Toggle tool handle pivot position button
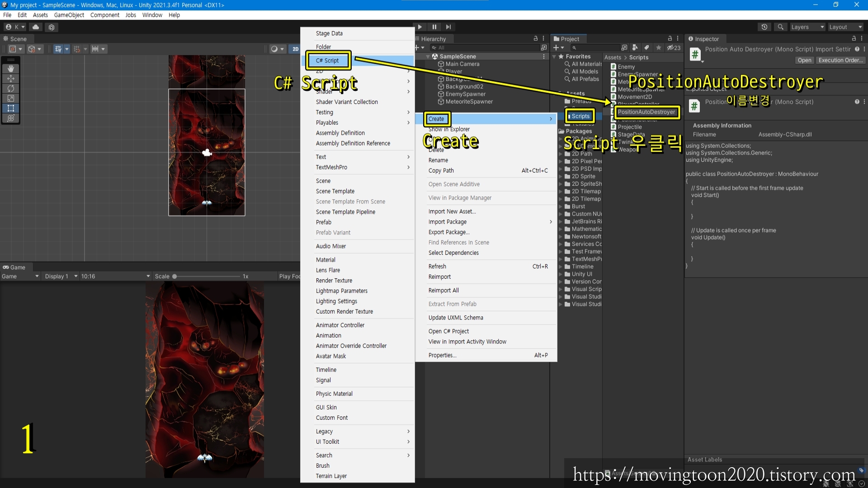Viewport: 868px width, 488px height. (15, 49)
